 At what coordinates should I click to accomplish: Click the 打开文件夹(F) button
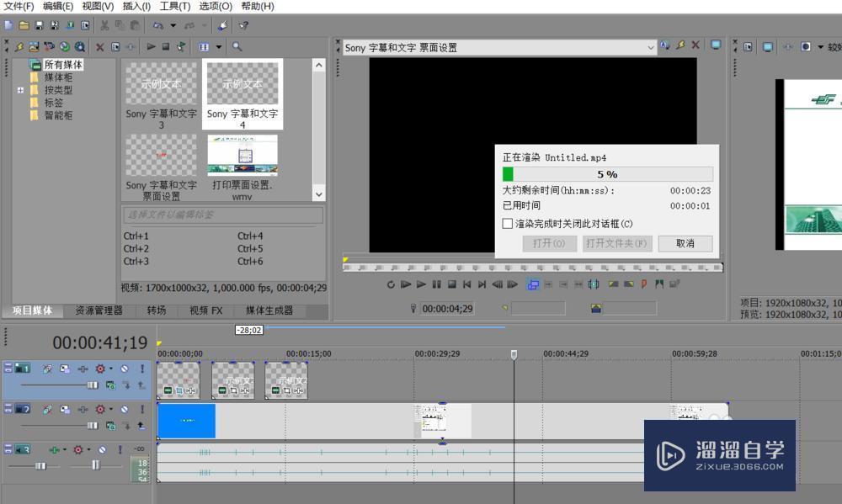617,243
